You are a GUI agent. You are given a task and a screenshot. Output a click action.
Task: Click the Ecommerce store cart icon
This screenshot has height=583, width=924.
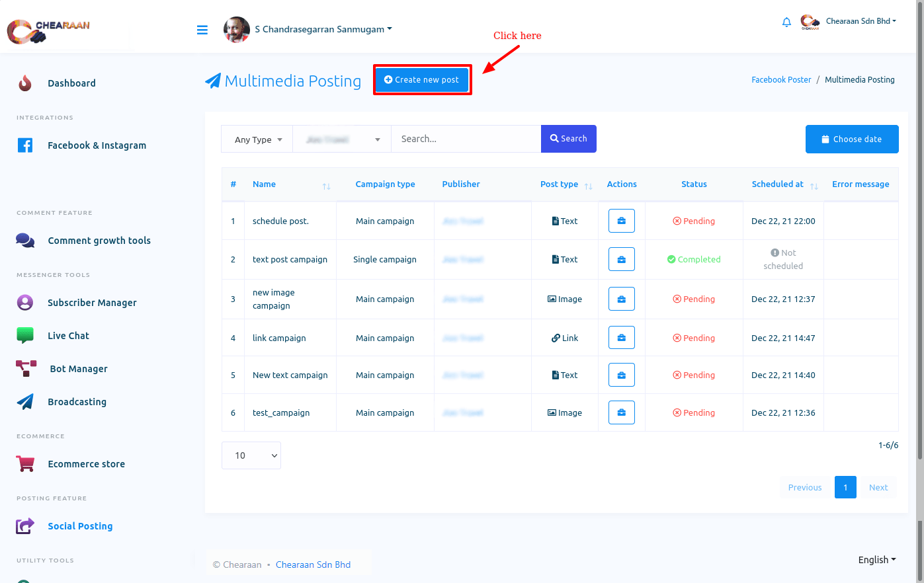click(25, 464)
